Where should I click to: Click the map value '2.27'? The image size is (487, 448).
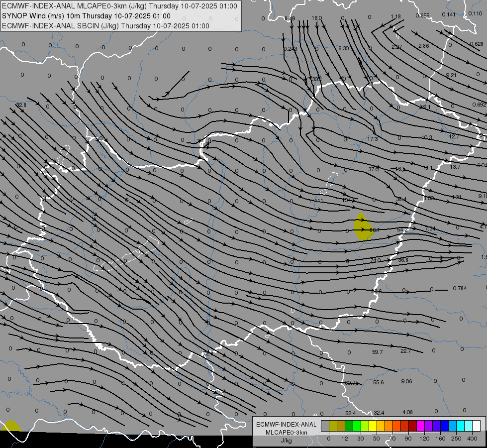pos(397,47)
